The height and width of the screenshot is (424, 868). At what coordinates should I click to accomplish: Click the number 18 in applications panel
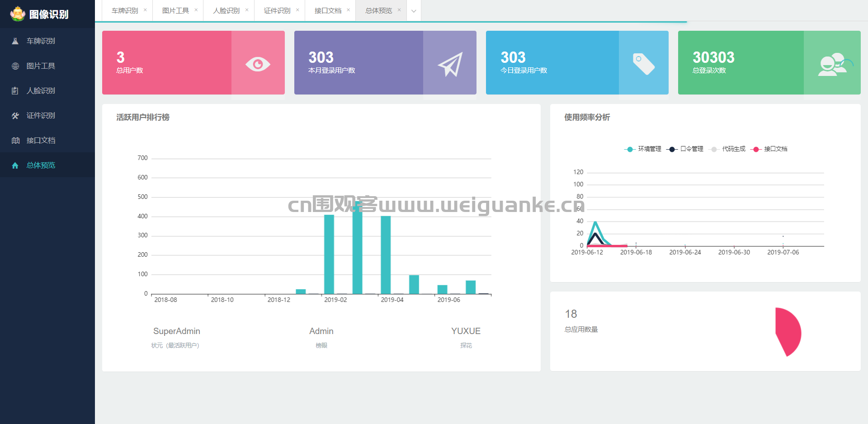point(571,314)
